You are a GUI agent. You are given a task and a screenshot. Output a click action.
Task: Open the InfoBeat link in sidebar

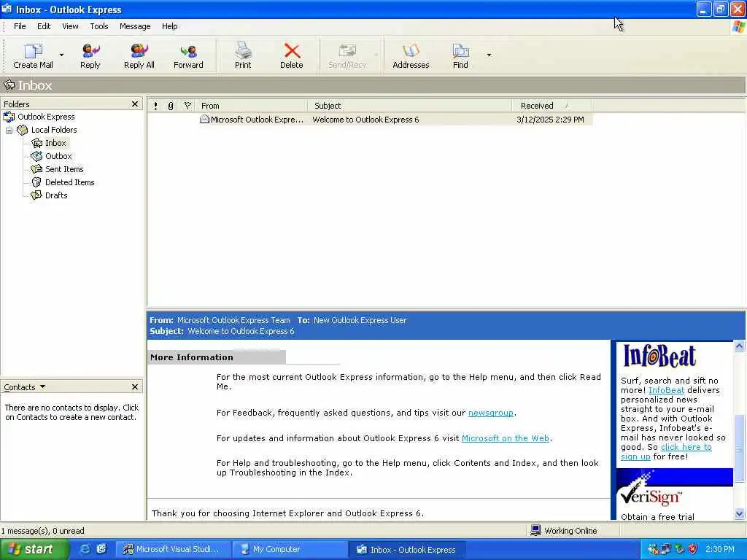tap(666, 390)
